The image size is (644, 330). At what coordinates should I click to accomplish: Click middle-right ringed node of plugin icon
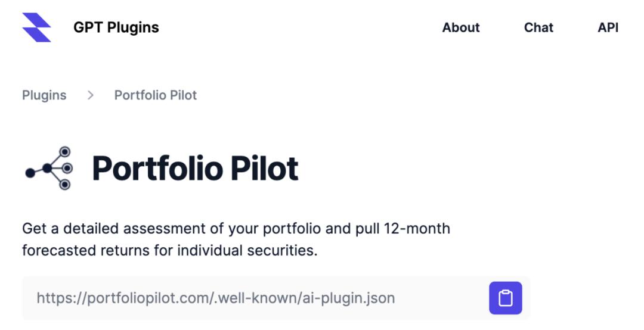(67, 168)
